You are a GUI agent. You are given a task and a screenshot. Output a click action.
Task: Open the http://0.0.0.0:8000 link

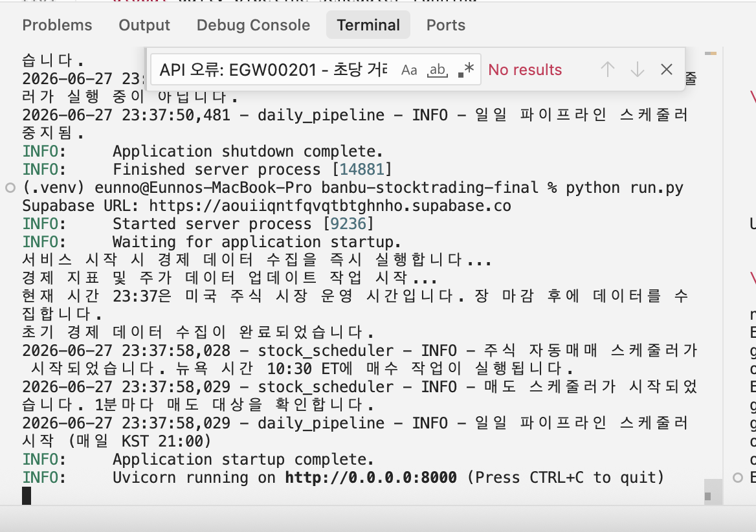click(x=371, y=478)
